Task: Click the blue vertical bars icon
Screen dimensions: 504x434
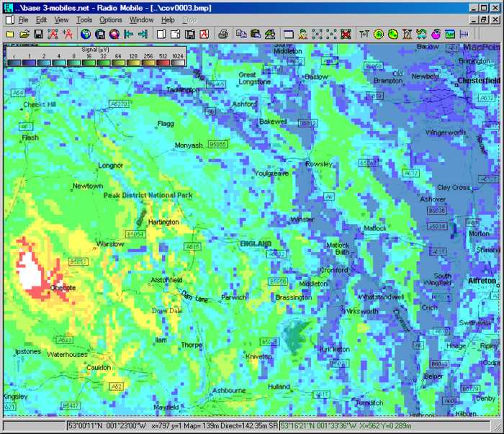Action: click(x=464, y=34)
